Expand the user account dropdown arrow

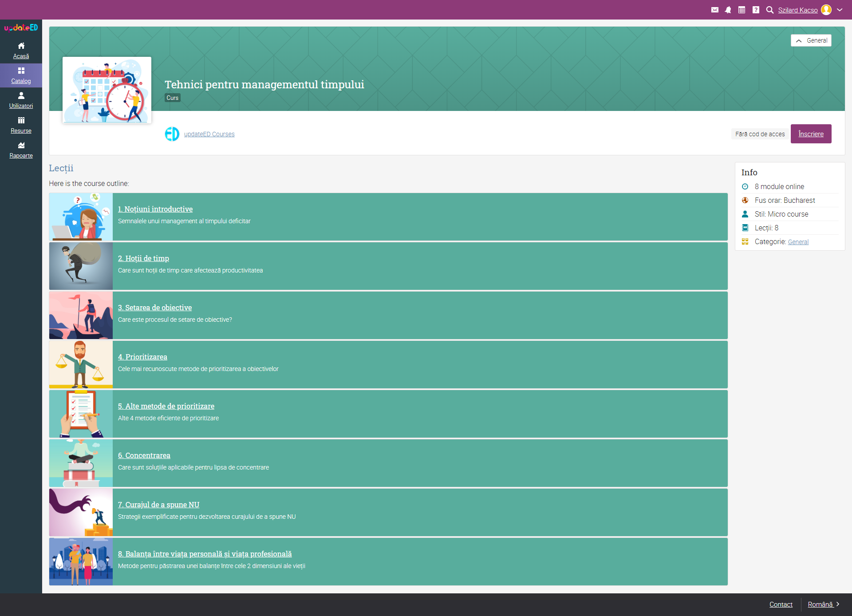tap(840, 10)
